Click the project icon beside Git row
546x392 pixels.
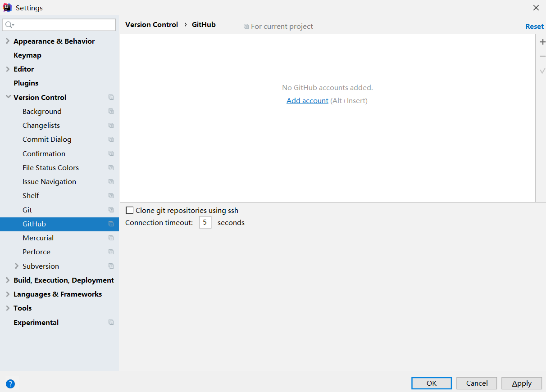pyautogui.click(x=111, y=210)
